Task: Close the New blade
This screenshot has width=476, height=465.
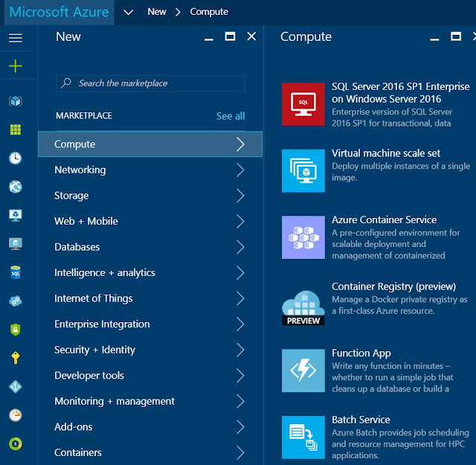Action: click(x=251, y=36)
